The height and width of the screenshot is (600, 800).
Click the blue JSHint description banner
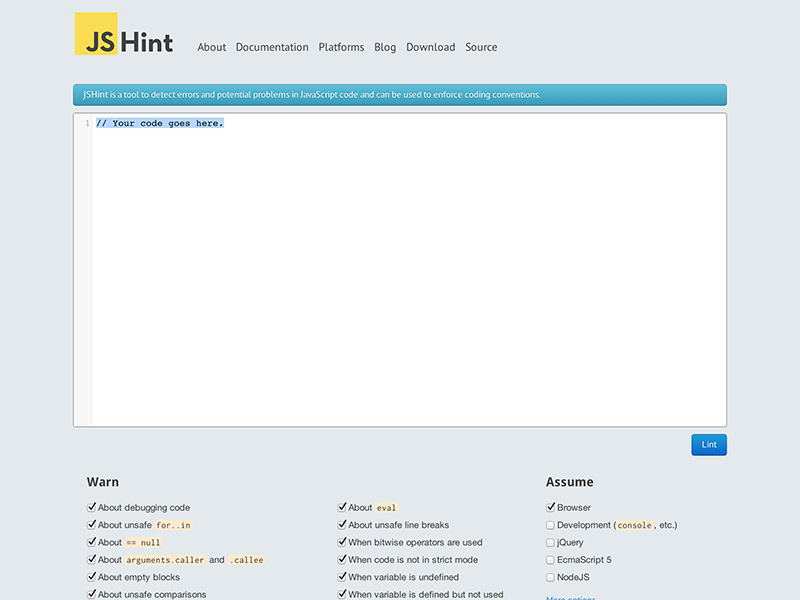click(x=400, y=95)
